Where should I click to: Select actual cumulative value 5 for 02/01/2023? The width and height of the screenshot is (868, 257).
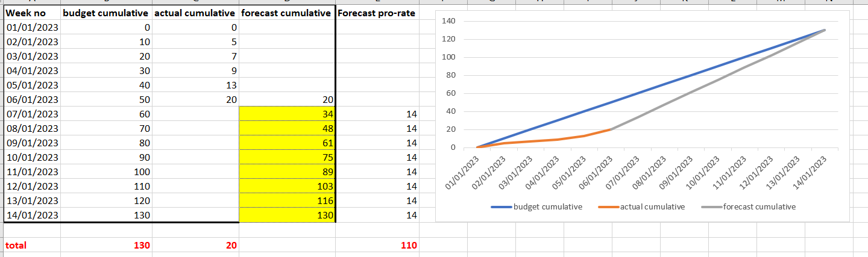coord(195,42)
